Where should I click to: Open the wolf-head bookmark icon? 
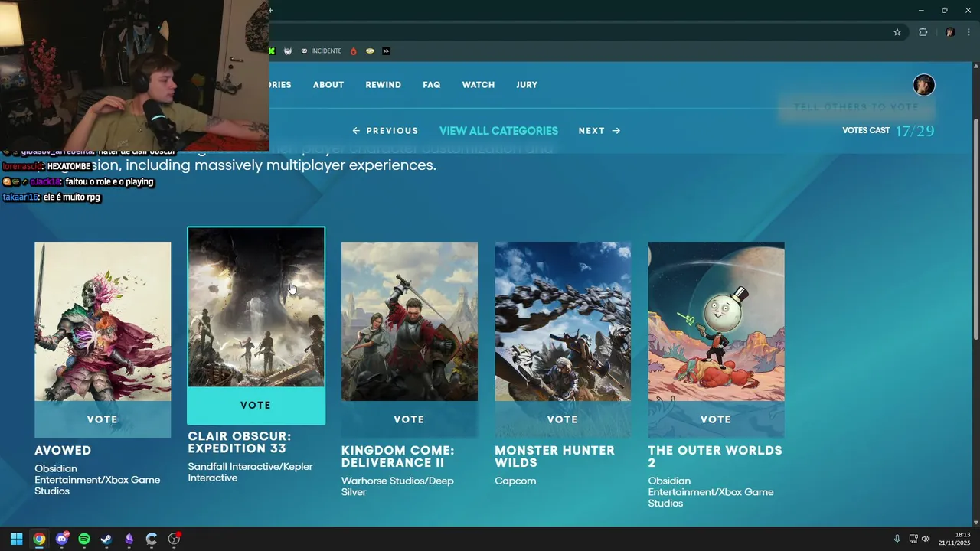coord(288,51)
